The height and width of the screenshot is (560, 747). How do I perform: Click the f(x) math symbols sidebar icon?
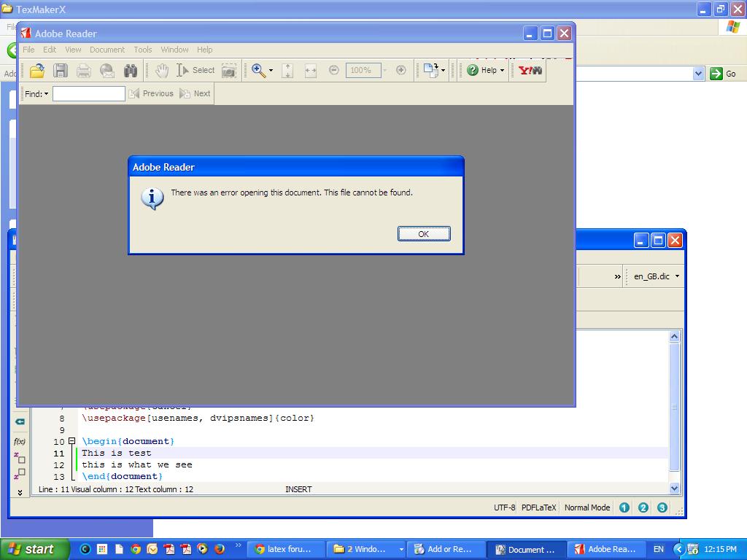20,441
